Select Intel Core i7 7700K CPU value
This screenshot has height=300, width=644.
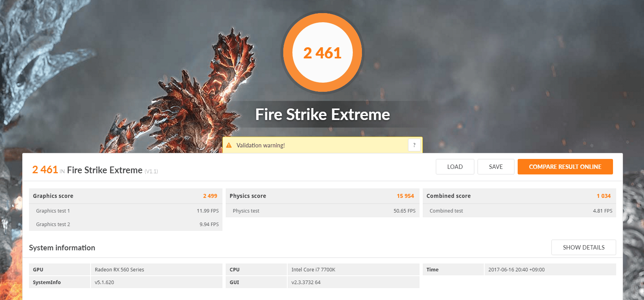coord(313,270)
